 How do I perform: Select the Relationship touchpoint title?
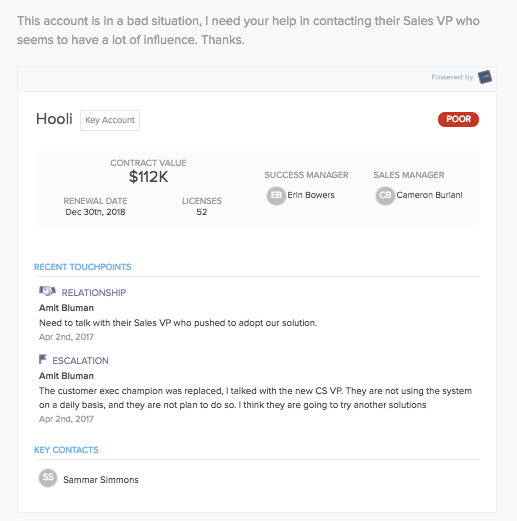(94, 293)
